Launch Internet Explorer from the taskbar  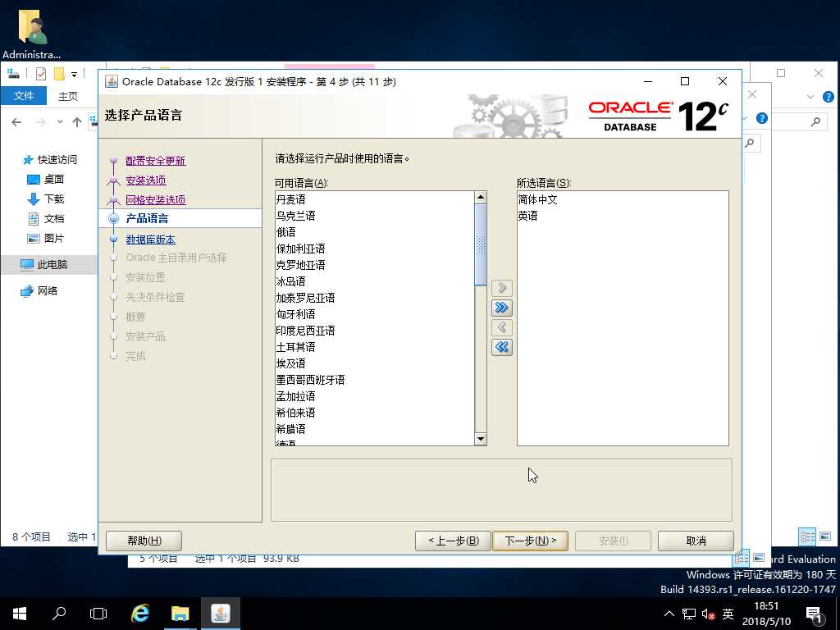click(x=139, y=614)
